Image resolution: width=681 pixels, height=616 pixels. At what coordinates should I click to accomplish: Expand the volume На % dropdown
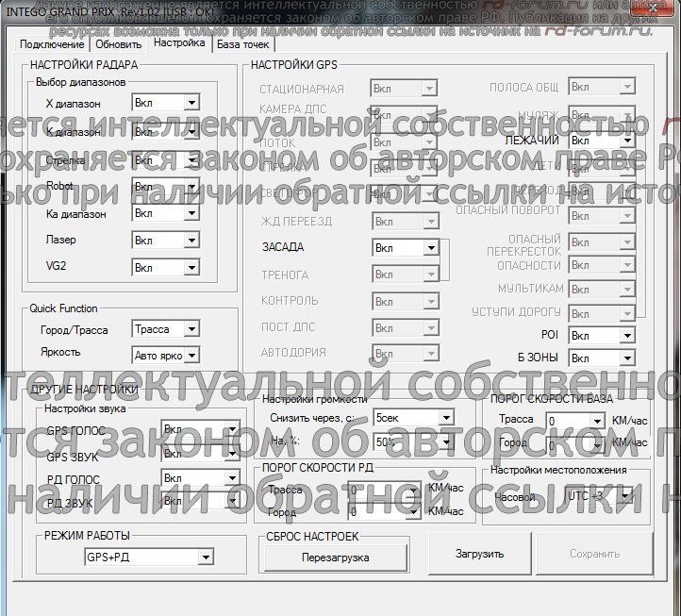pyautogui.click(x=413, y=442)
